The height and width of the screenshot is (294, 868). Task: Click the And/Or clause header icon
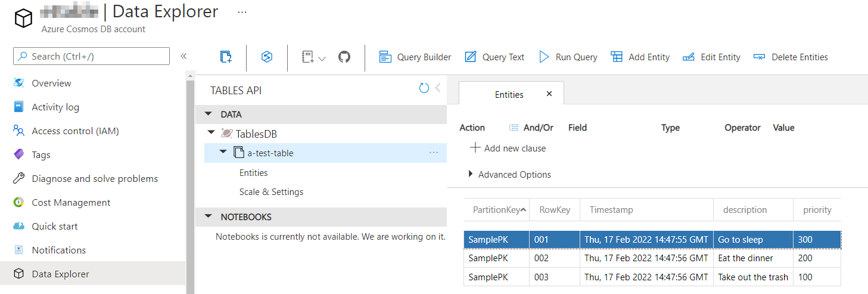(x=514, y=128)
